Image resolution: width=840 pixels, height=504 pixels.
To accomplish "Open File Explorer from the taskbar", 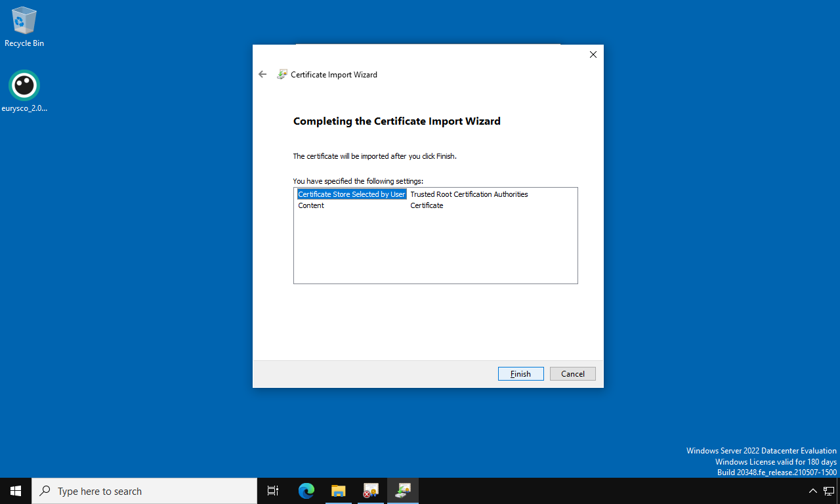I will tap(339, 491).
